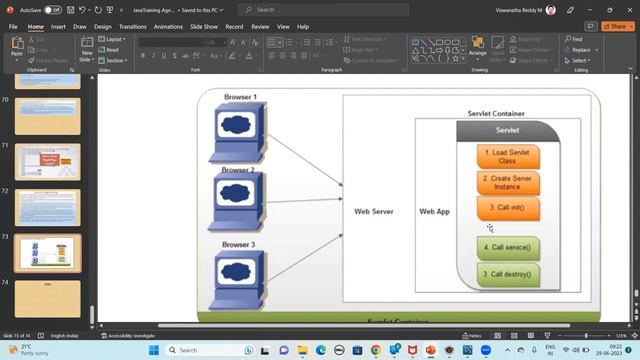640x360 pixels.
Task: Click the Redo arrow icon
Action: (98, 10)
